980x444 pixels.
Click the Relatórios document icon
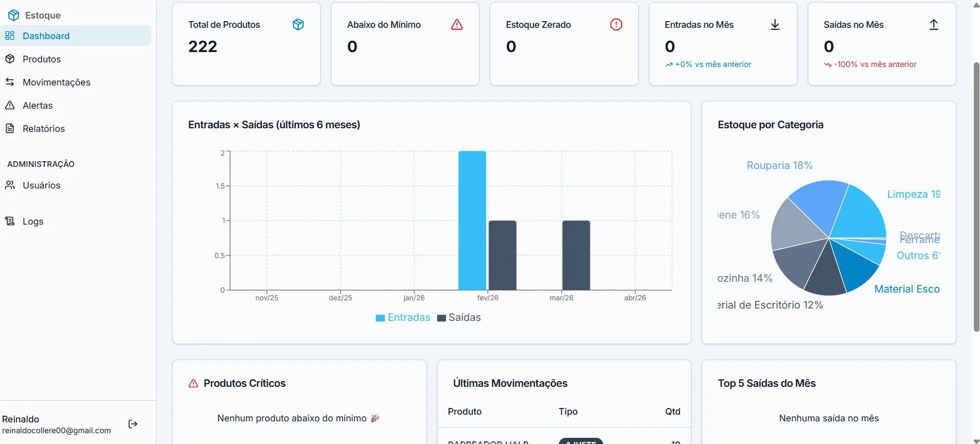point(10,128)
